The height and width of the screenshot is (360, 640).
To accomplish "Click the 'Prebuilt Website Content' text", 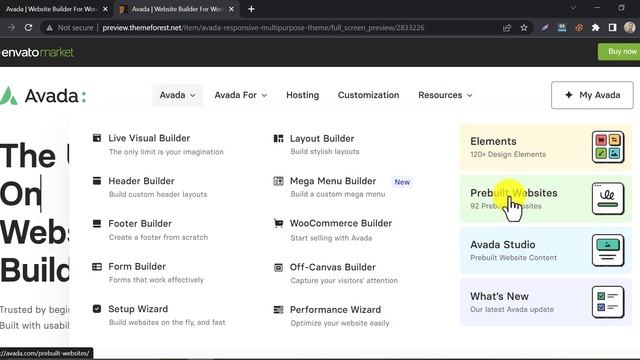I will coord(513,258).
